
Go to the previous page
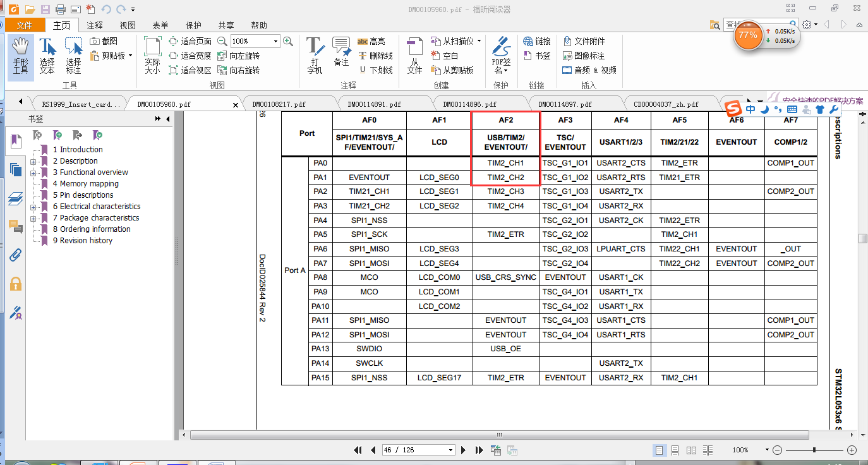373,450
